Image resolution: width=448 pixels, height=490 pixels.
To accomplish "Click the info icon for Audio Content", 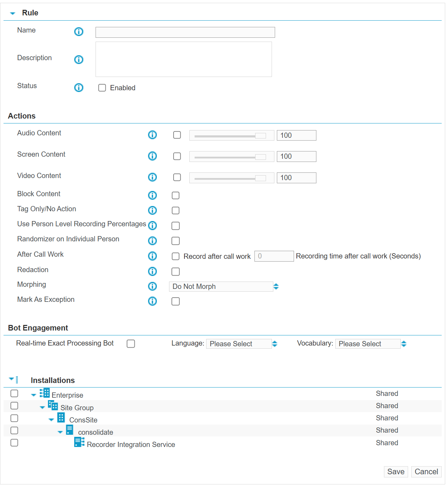I will (152, 135).
